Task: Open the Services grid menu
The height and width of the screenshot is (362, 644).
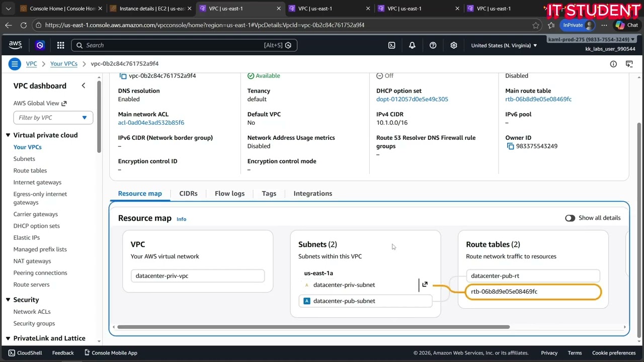Action: 60,45
